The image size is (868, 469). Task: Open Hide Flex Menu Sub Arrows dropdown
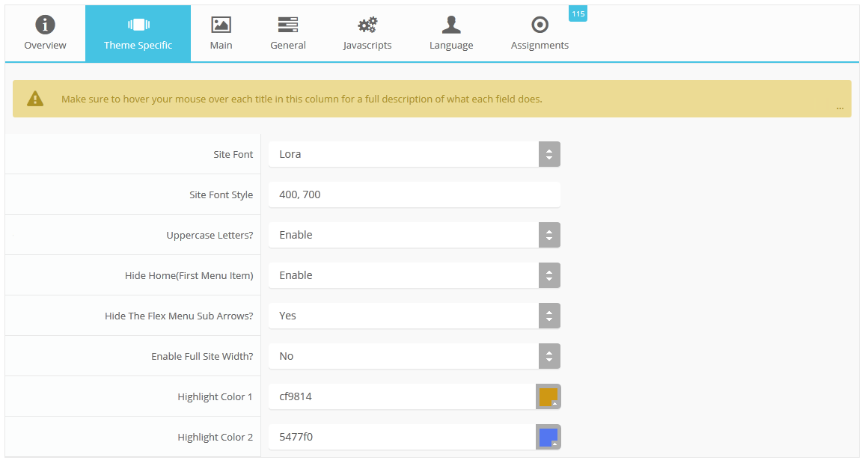point(414,316)
